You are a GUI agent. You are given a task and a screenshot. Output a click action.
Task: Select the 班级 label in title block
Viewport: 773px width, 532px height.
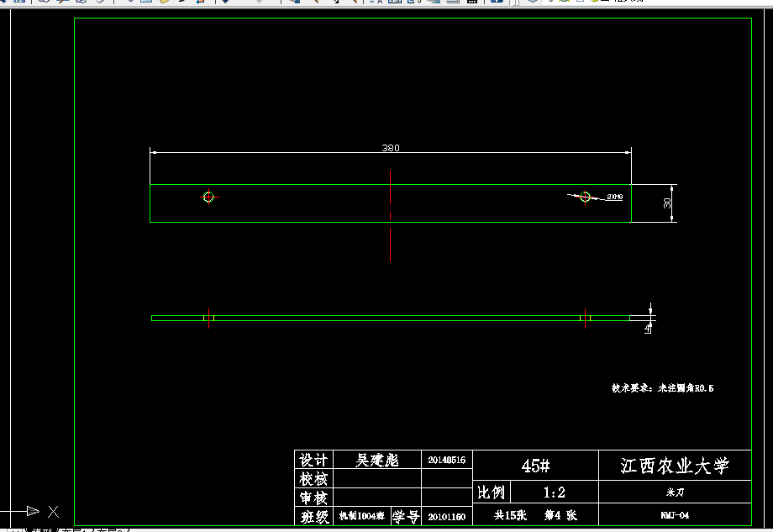314,517
